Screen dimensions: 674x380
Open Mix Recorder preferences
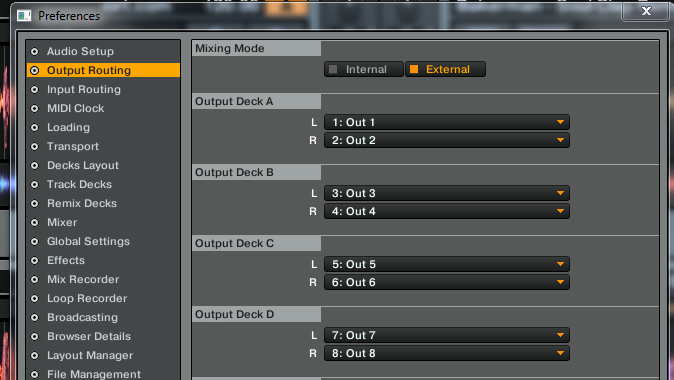[x=83, y=279]
